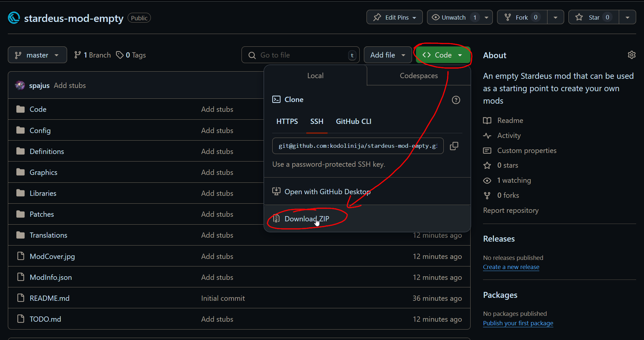Screen dimensions: 644x340
Task: Switch to the Codespaces tab
Action: pos(419,76)
